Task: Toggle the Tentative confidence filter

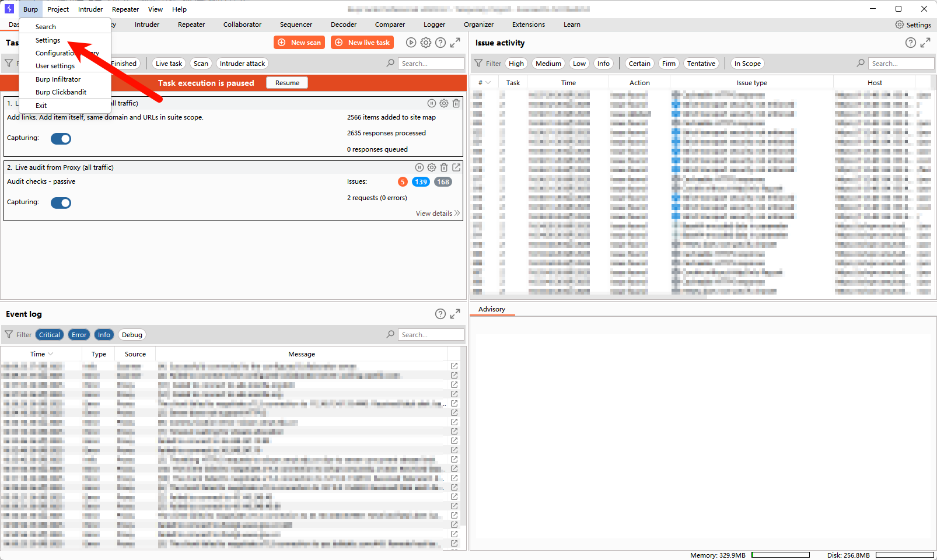Action: coord(701,64)
